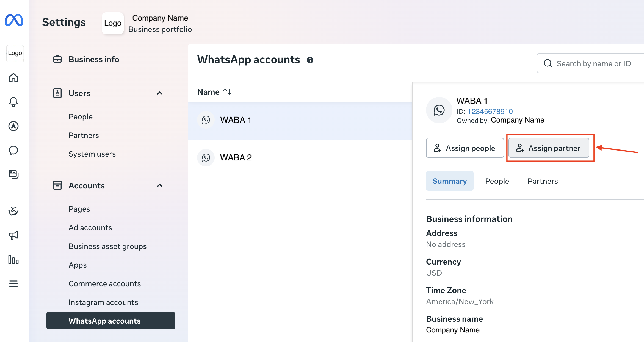Open the compass Ads Manager icon
Image resolution: width=644 pixels, height=342 pixels.
coord(13,126)
